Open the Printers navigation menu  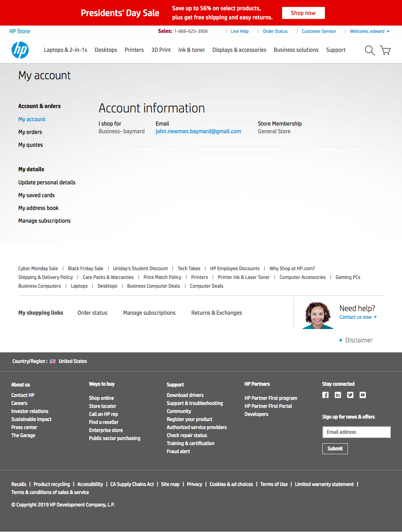(134, 50)
